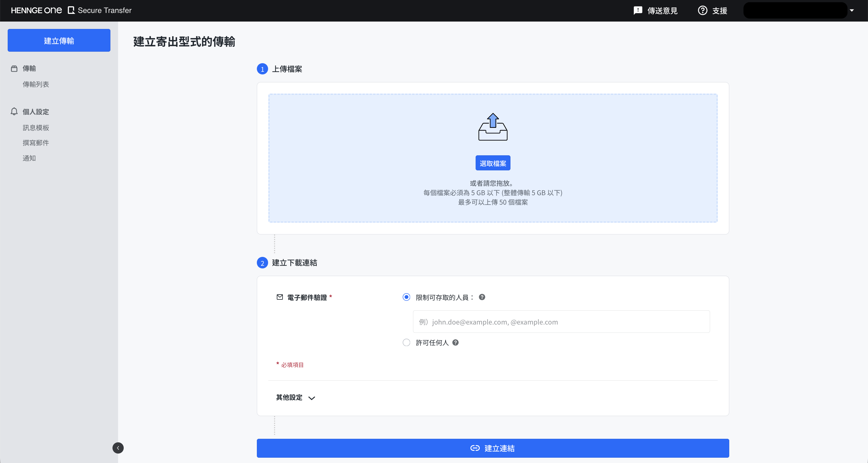Image resolution: width=868 pixels, height=463 pixels.
Task: Click the bell icon next to 個人設定
Action: [14, 112]
